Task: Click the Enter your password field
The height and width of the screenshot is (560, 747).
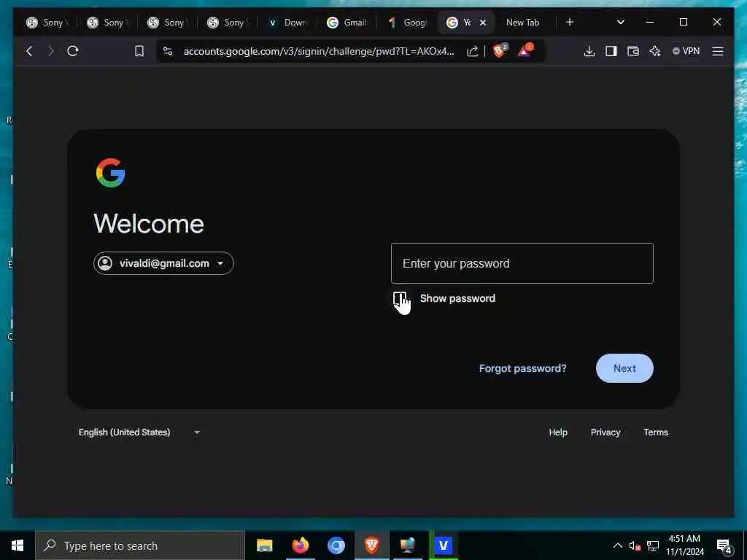Action: tap(522, 263)
